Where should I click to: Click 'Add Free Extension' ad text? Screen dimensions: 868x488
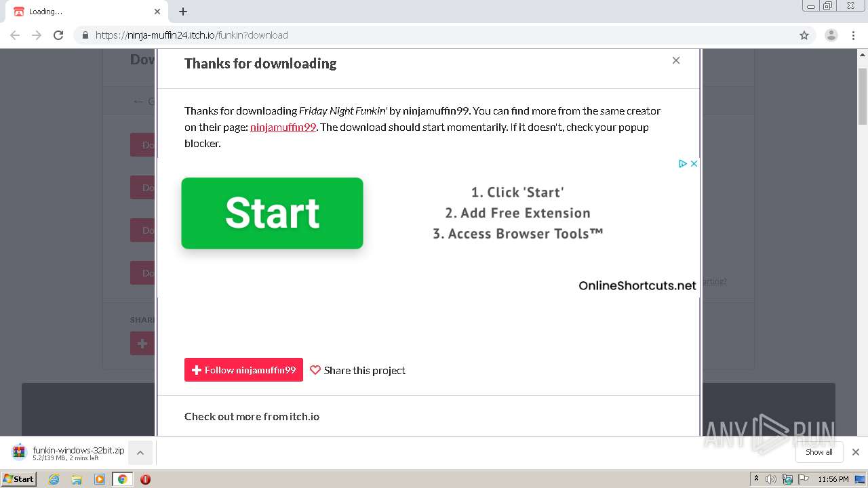coord(518,213)
